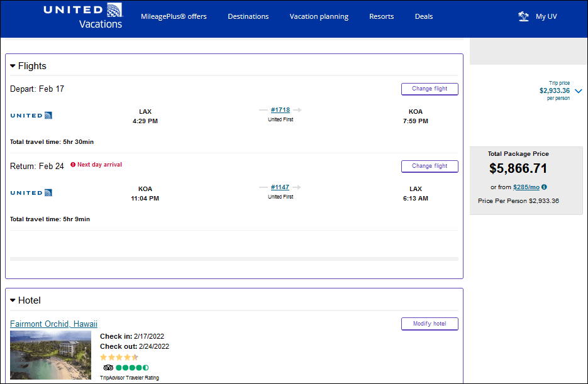Viewport: 588px width, 384px height.
Task: Open flight #1718 details link
Action: (x=280, y=110)
